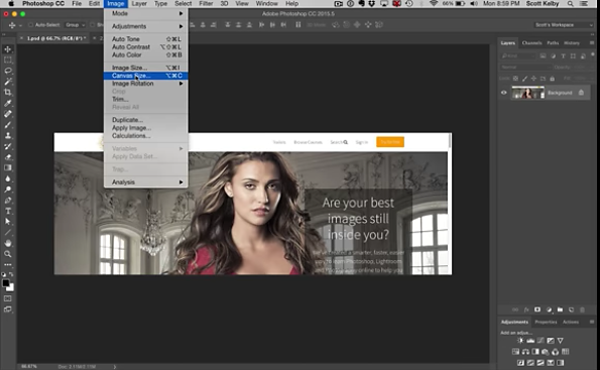The width and height of the screenshot is (600, 370).
Task: Open the Filter menu
Action: click(x=206, y=3)
